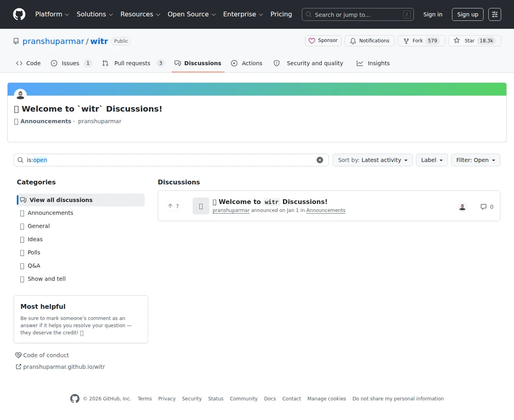Focus the Search or jump to field
Viewport: 514px width, 420px height.
358,14
